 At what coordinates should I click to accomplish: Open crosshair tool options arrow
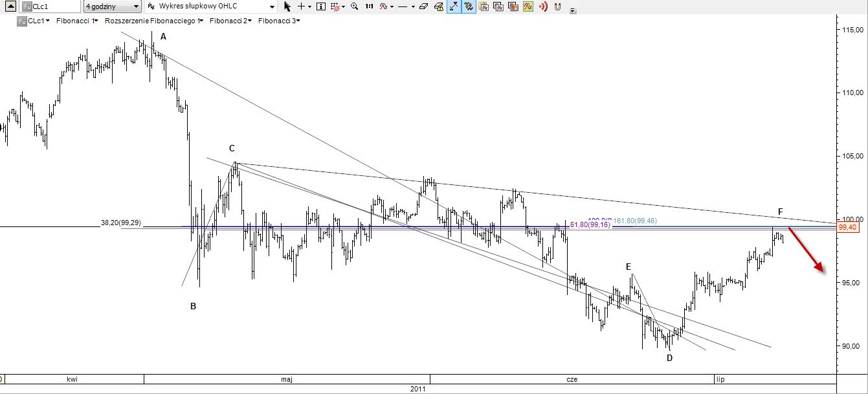[x=310, y=6]
